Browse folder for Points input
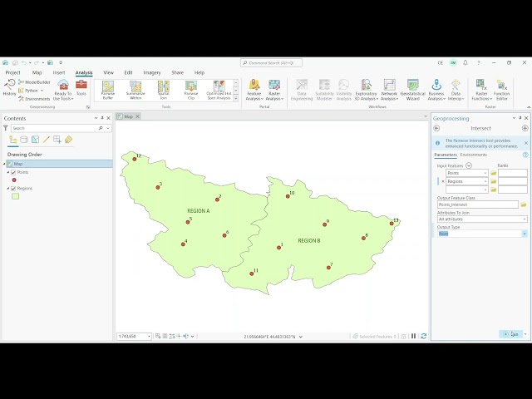 pos(493,173)
